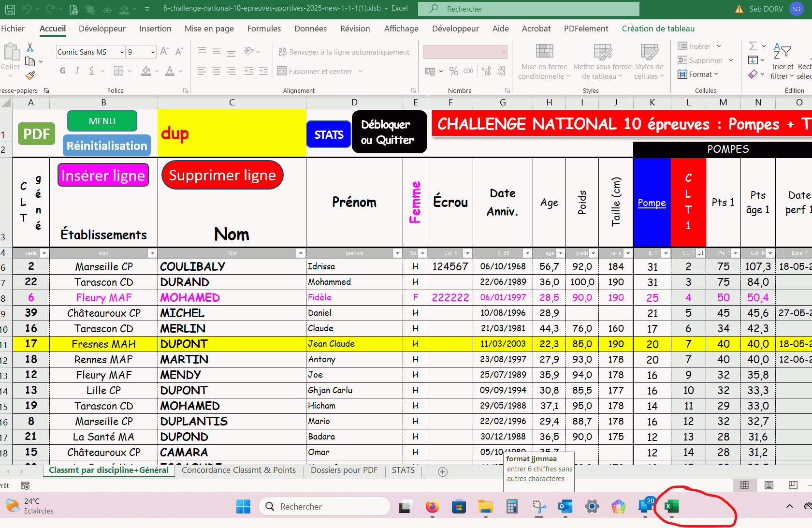The image size is (812, 528).
Task: Click the increase font size icon
Action: 164,52
